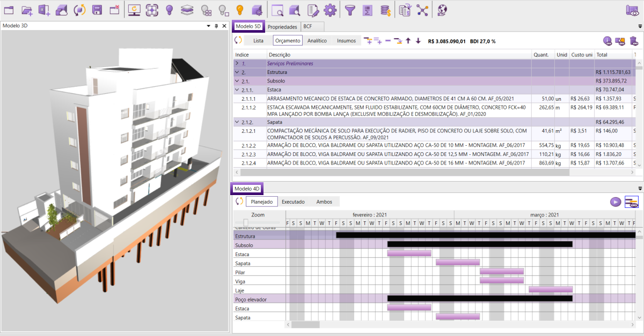Select the Analítico view toggle
This screenshot has height=336, width=644.
coord(317,41)
